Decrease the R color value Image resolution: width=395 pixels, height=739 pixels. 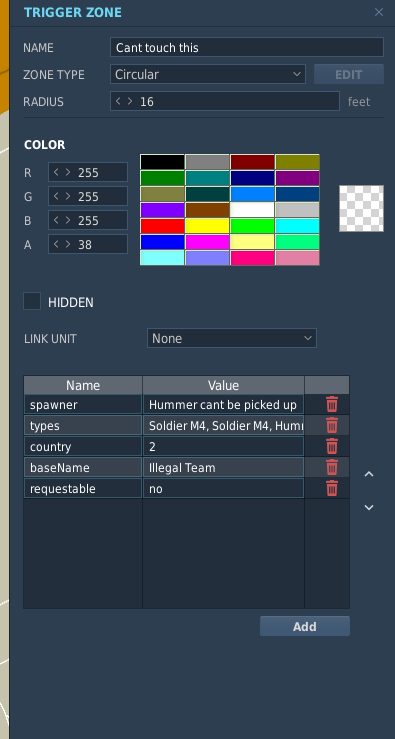pos(56,172)
